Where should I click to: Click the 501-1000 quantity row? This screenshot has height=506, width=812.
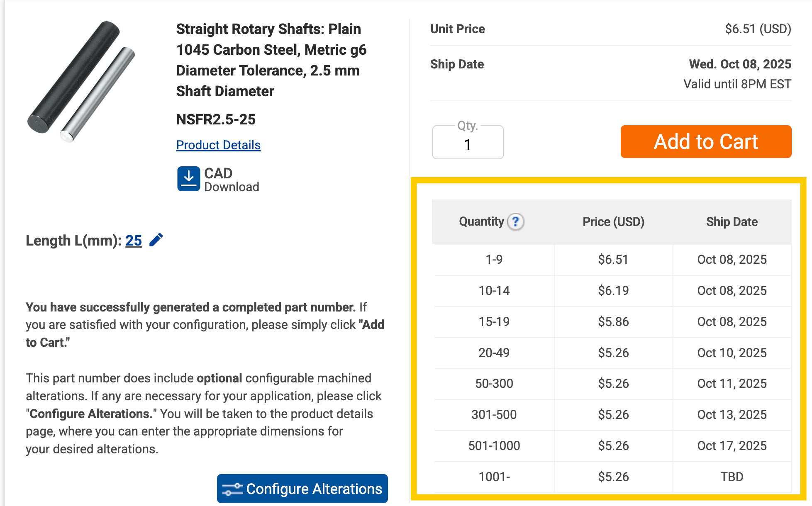(x=612, y=446)
